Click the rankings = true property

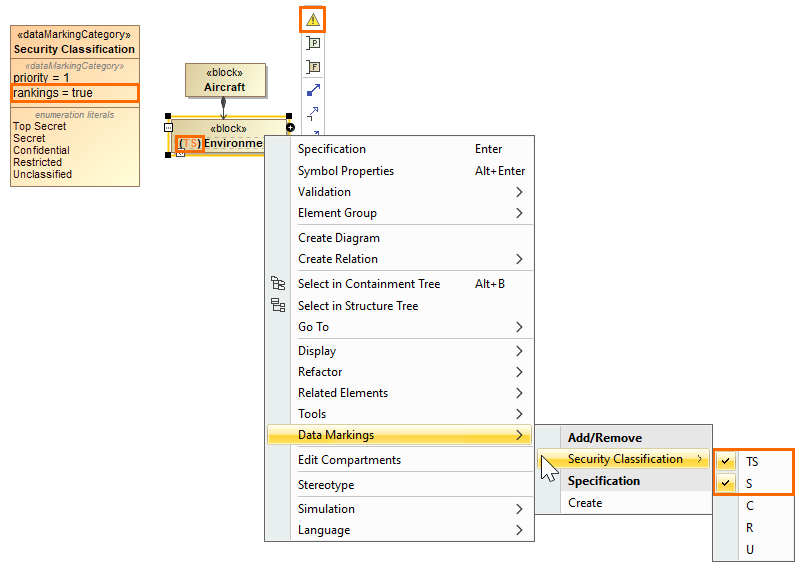74,93
